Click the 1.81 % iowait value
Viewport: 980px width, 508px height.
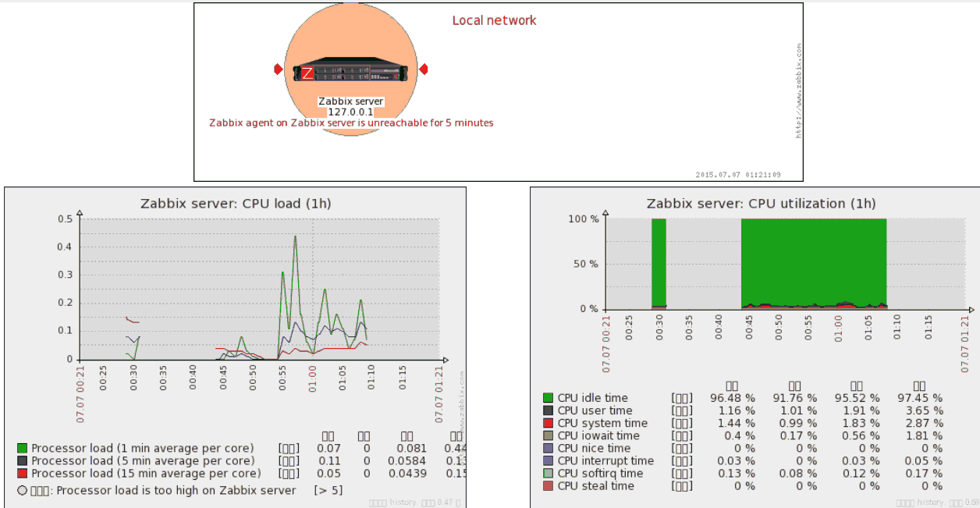[923, 435]
